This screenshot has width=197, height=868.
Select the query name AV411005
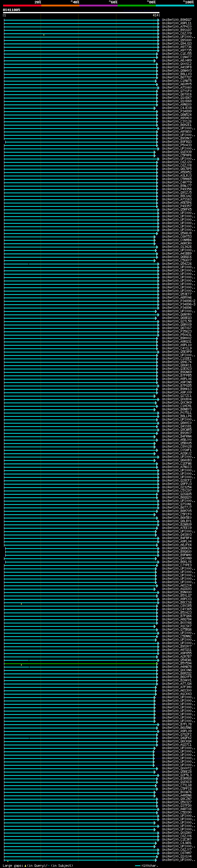tap(11, 10)
